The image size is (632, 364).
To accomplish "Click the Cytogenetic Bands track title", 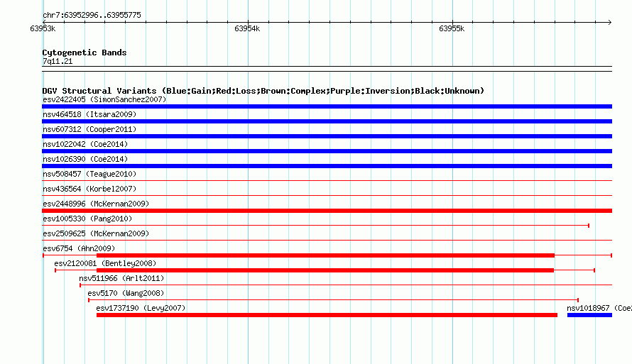I will (x=85, y=53).
